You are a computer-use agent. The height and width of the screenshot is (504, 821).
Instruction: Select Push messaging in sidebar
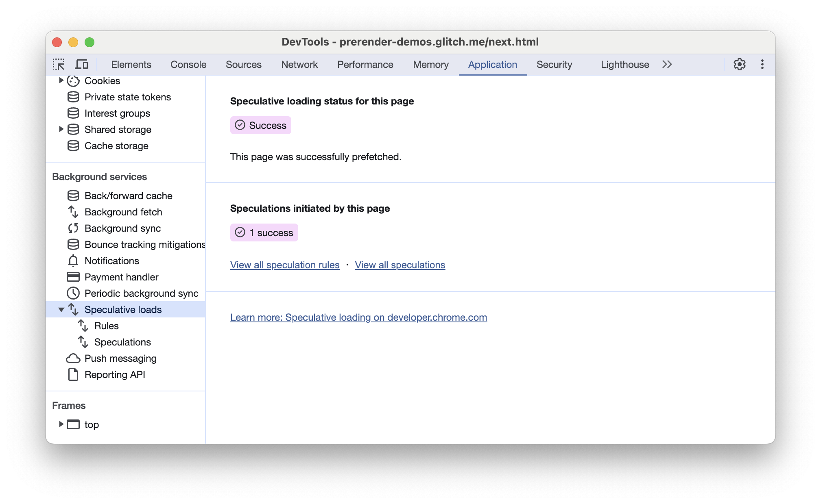[x=120, y=358]
